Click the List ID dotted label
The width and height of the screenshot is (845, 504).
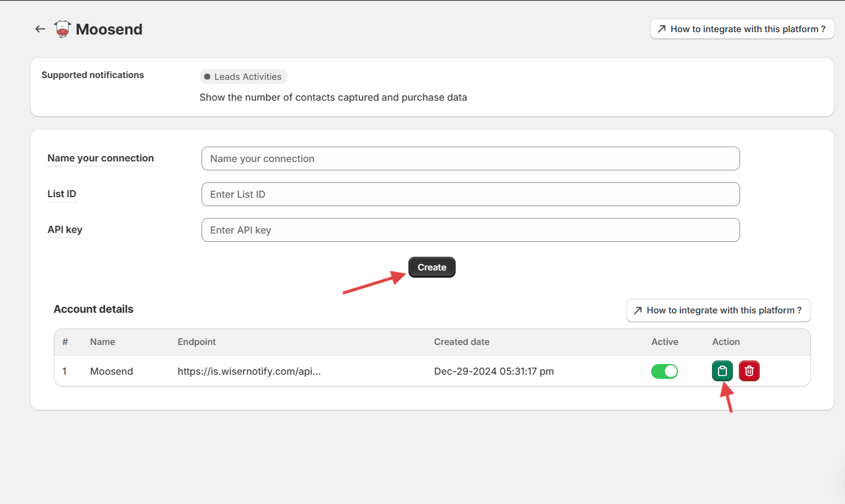[61, 194]
